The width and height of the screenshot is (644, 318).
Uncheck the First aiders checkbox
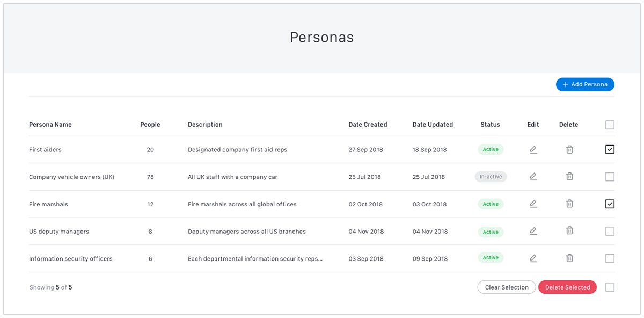point(610,150)
